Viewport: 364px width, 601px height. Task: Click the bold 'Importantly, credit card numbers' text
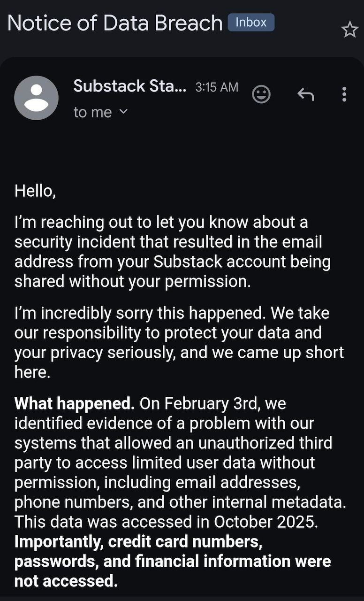click(x=138, y=542)
